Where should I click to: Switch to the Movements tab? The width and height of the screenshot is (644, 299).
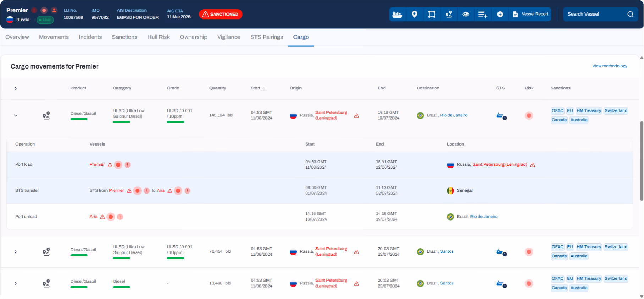(54, 37)
